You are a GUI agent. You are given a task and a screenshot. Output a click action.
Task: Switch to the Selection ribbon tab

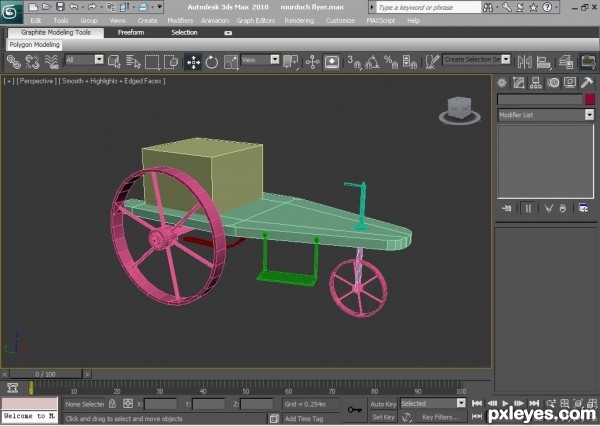pos(184,33)
